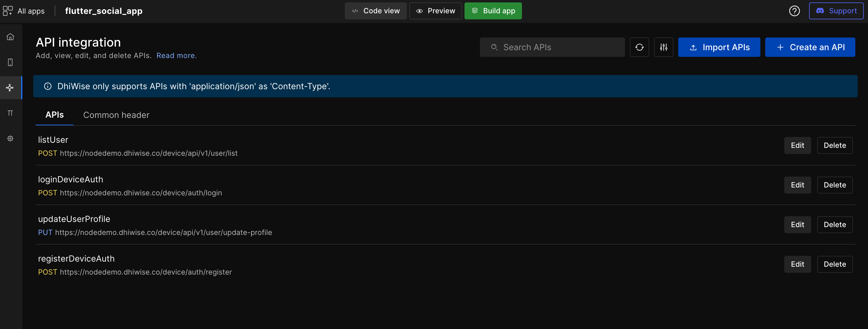Click the DhiWise Content-Type notice text
The height and width of the screenshot is (329, 868).
click(194, 86)
